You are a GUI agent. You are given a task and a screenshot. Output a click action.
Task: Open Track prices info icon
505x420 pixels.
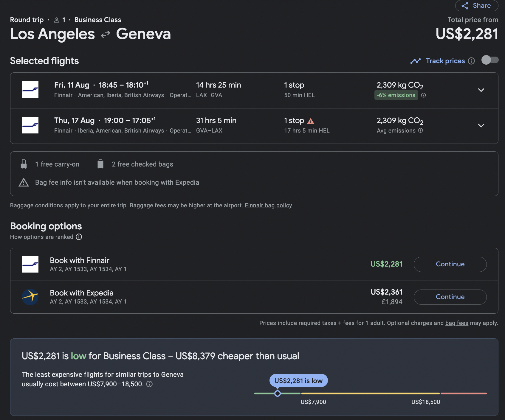tap(471, 61)
